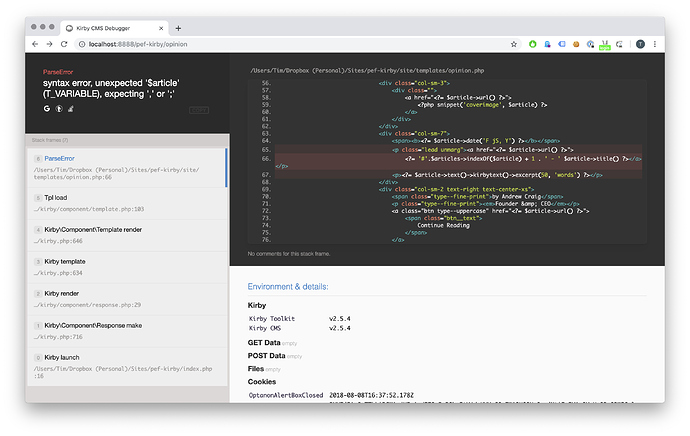Click highlighted code line 66

[458, 162]
